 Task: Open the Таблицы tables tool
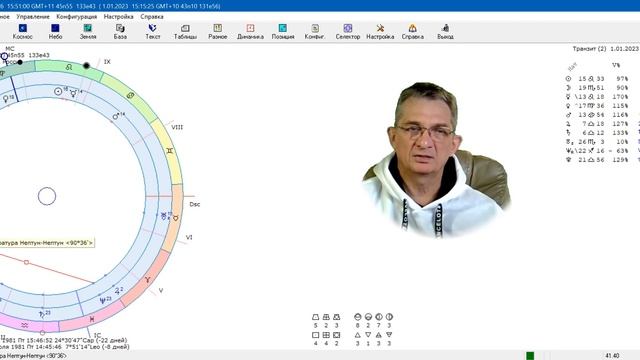tap(185, 32)
